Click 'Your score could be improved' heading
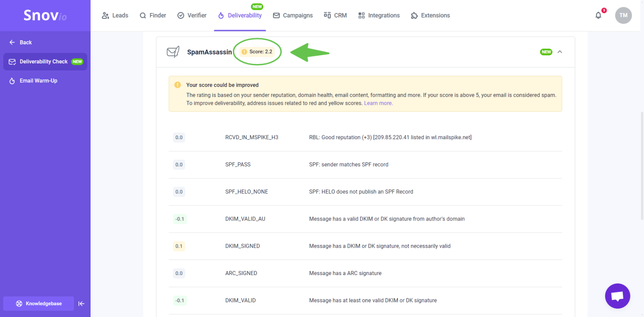Image resolution: width=644 pixels, height=317 pixels. [223, 85]
